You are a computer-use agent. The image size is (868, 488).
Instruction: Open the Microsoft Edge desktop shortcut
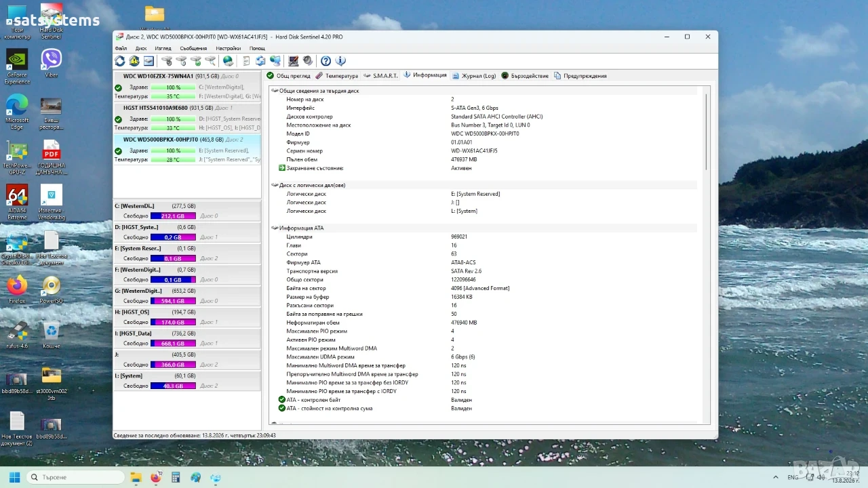point(17,112)
